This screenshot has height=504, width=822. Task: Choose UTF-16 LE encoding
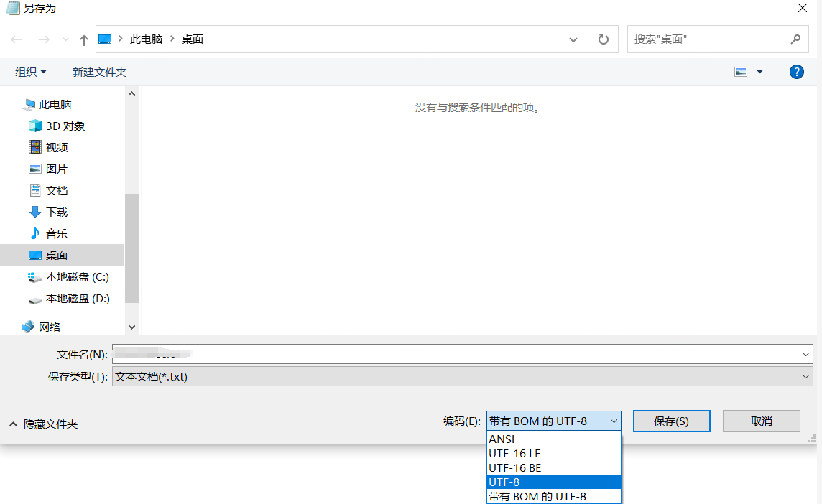coord(554,454)
